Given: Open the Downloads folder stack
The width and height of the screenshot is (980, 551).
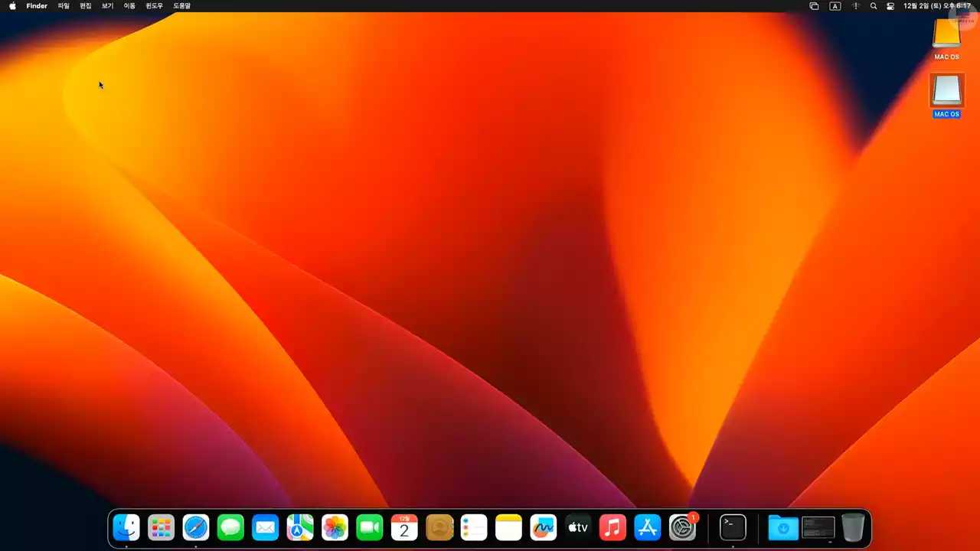Looking at the screenshot, I should pyautogui.click(x=783, y=527).
